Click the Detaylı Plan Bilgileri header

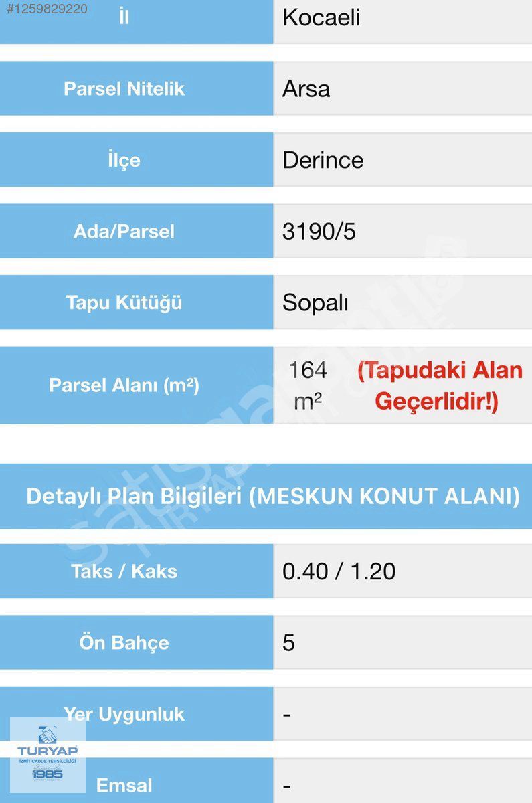pos(272,497)
